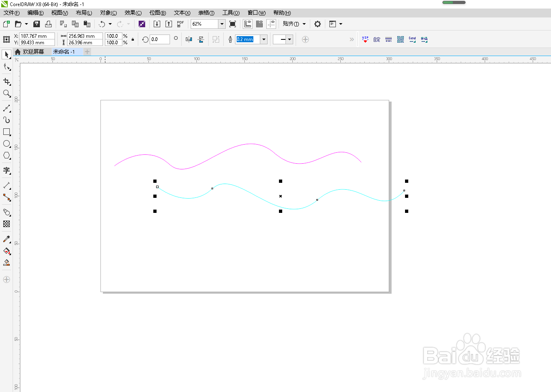Click the barcode plugin button

pos(389,39)
